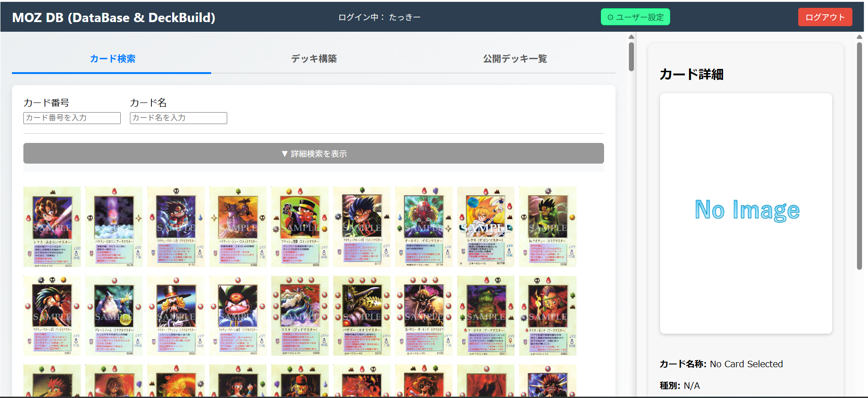868x398 pixels.
Task: Click the card list panel scrollbar
Action: (x=631, y=57)
